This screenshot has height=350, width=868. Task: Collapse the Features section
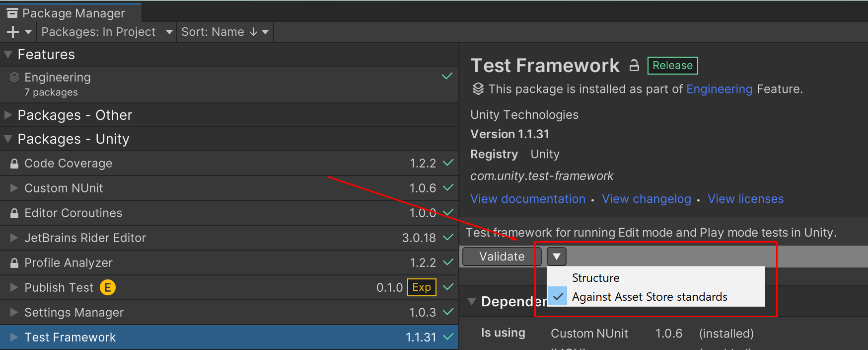(x=8, y=55)
